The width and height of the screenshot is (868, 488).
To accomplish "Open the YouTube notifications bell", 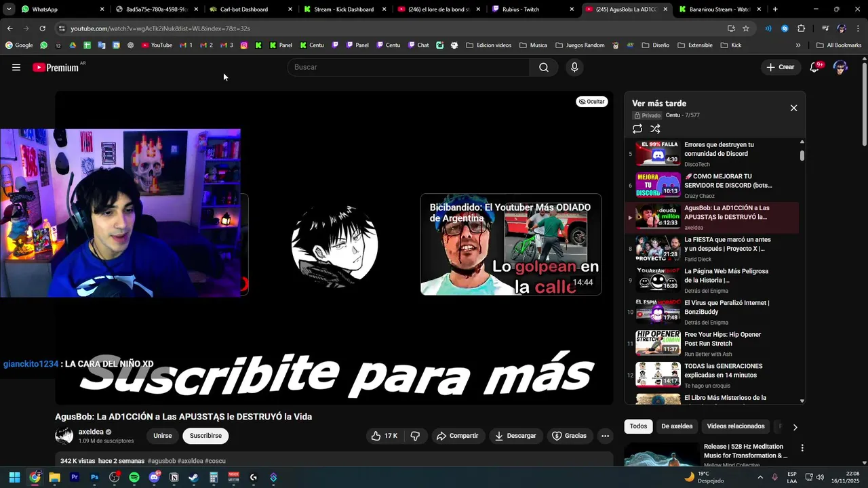I will coord(816,67).
